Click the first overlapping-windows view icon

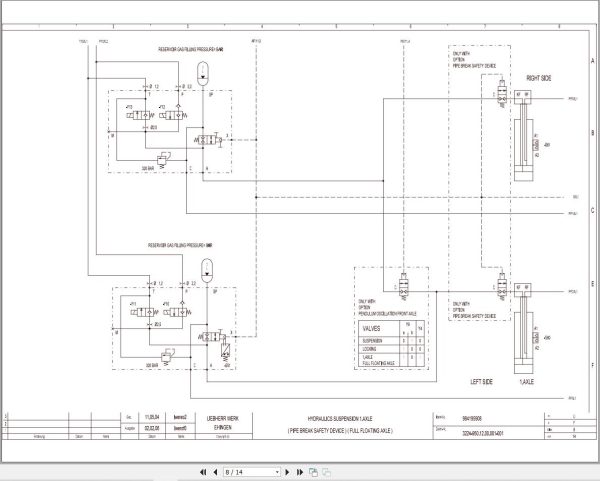313,472
